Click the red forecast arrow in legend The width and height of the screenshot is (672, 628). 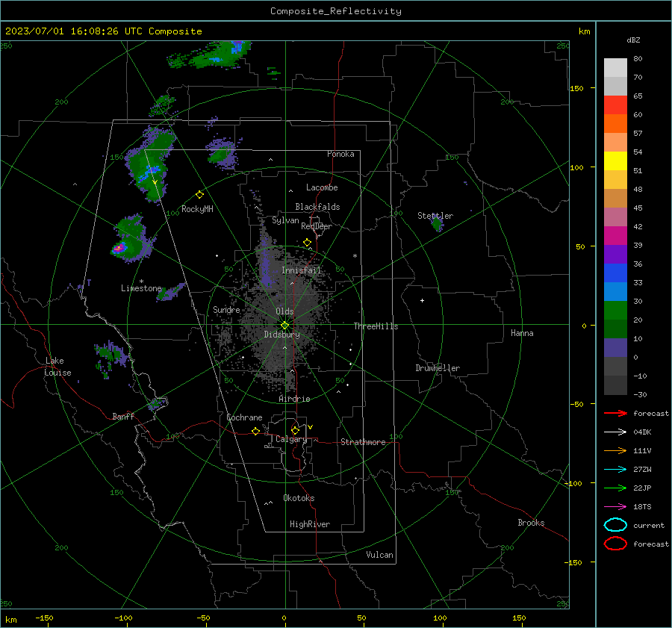(x=615, y=413)
